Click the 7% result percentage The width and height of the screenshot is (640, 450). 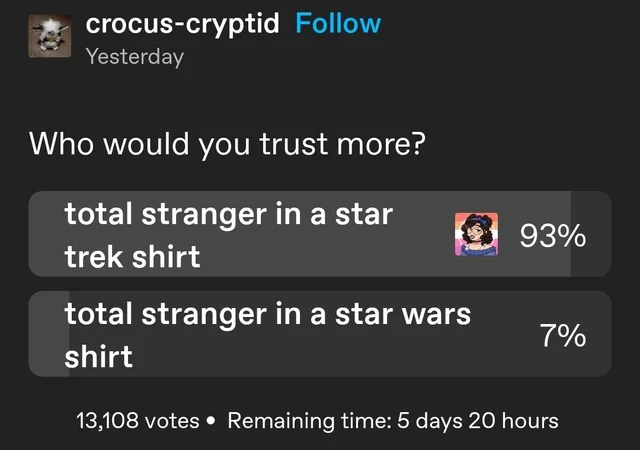point(563,336)
